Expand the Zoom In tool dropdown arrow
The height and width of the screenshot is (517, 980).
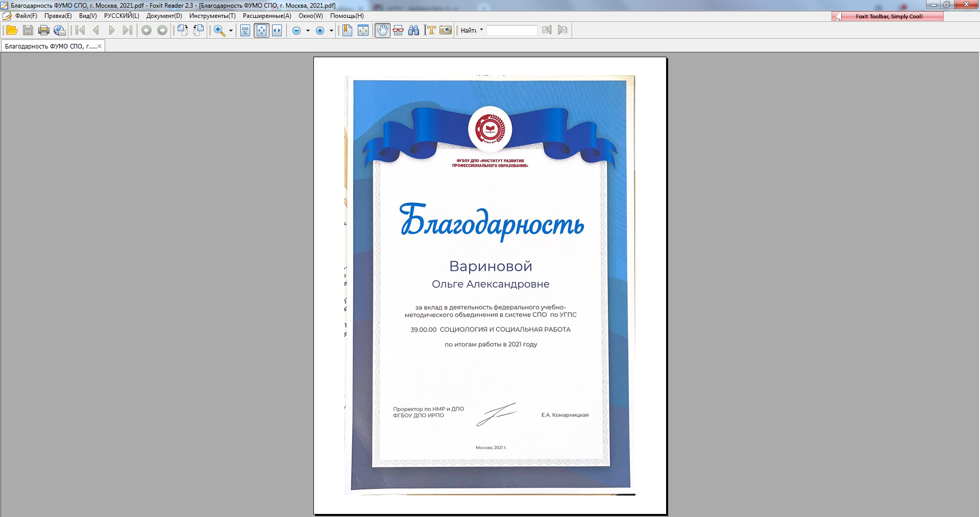[231, 31]
